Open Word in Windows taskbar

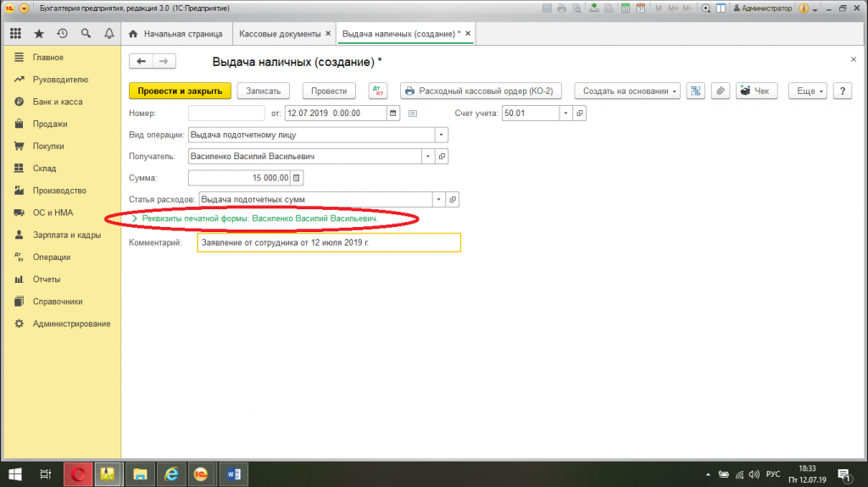[x=234, y=474]
